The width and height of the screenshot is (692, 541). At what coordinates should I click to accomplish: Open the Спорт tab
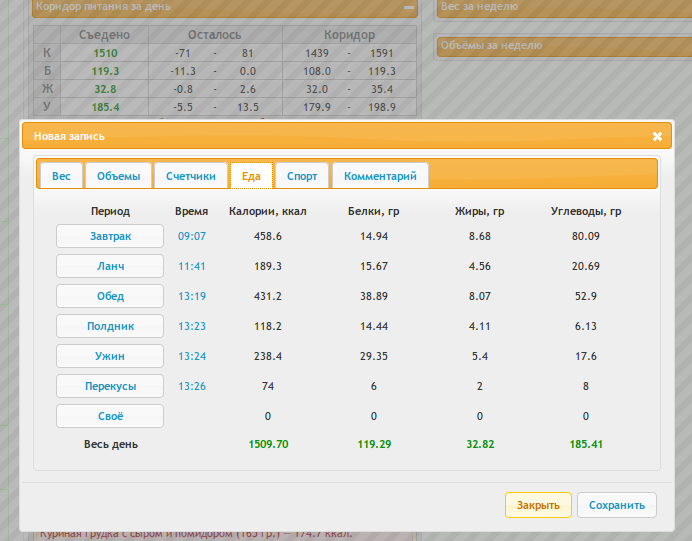click(302, 176)
